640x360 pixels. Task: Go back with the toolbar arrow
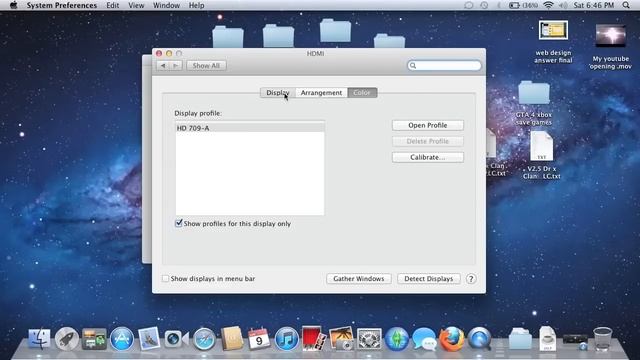[x=163, y=65]
